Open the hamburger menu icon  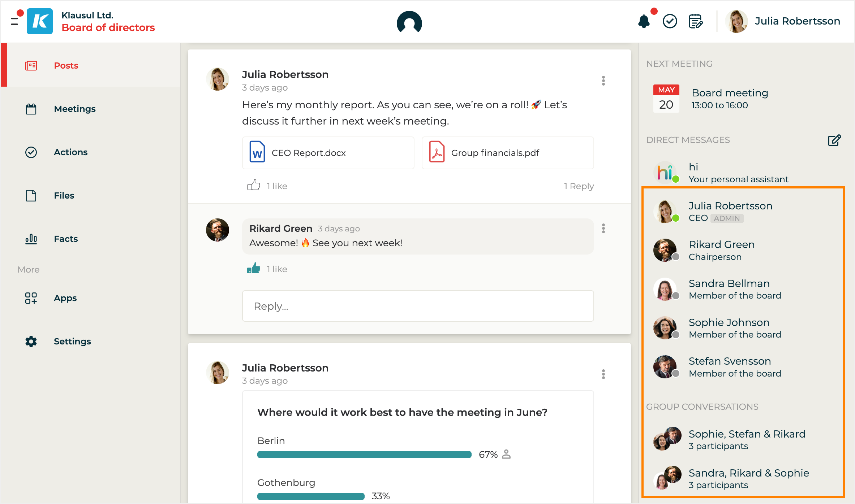pos(14,21)
